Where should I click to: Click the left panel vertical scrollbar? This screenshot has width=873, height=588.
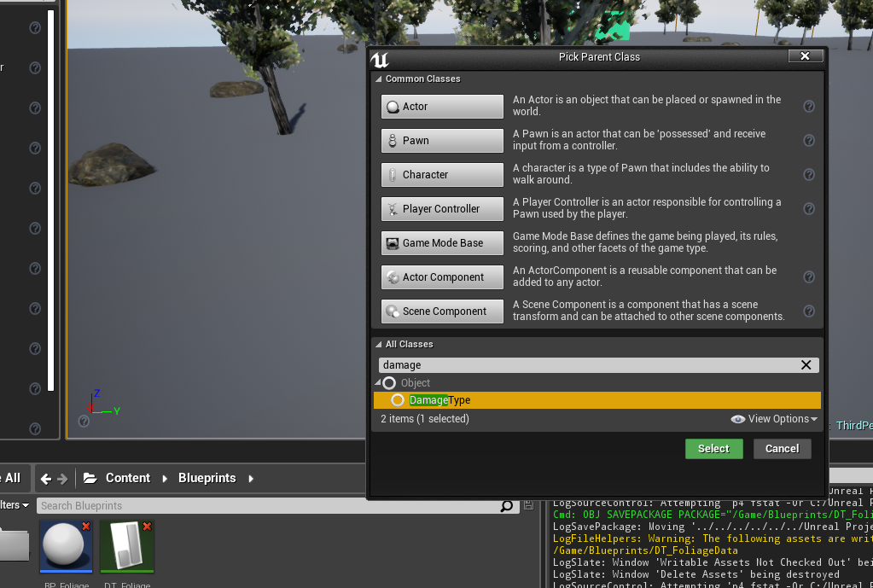click(50, 201)
